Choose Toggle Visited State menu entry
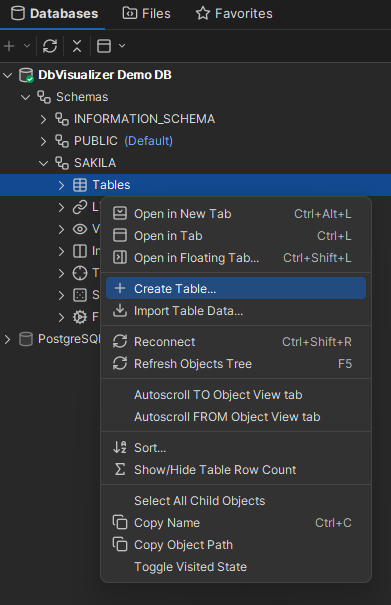This screenshot has width=391, height=605. click(x=236, y=567)
